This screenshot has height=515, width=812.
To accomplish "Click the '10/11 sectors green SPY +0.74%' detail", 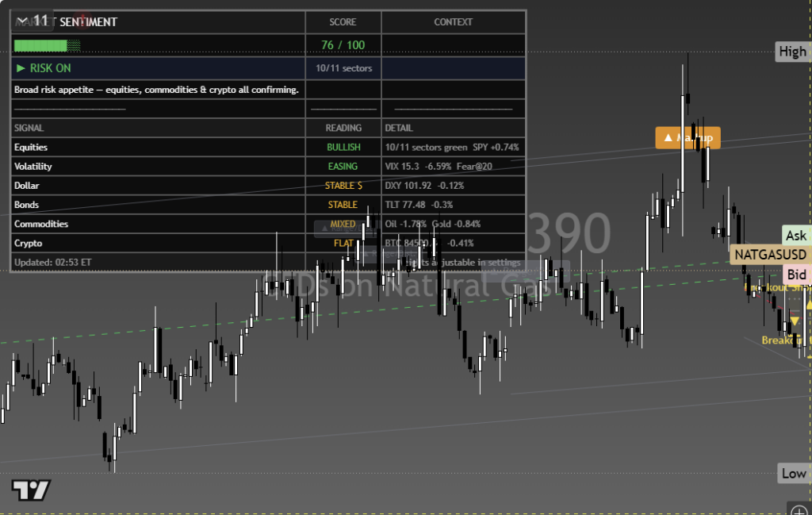I will (x=451, y=147).
